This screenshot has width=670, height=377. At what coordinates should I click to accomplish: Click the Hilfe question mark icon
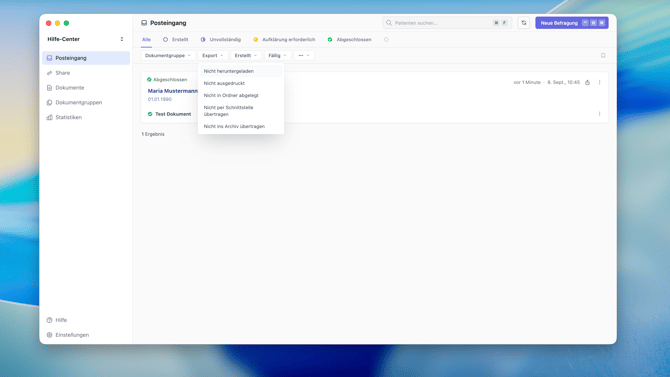pyautogui.click(x=50, y=320)
